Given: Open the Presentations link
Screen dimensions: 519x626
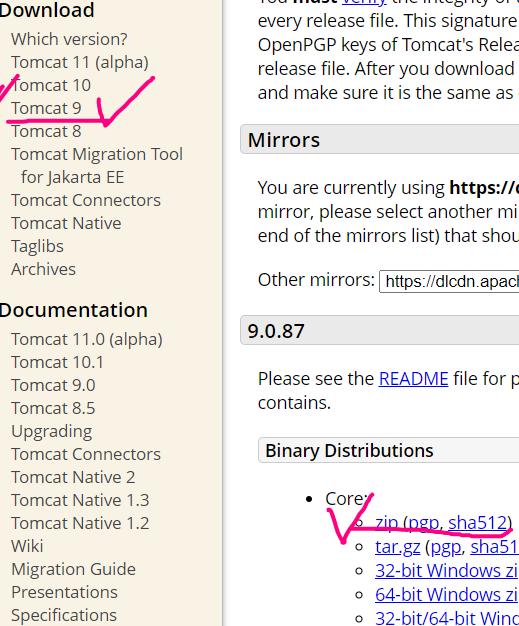Looking at the screenshot, I should click(x=64, y=592).
